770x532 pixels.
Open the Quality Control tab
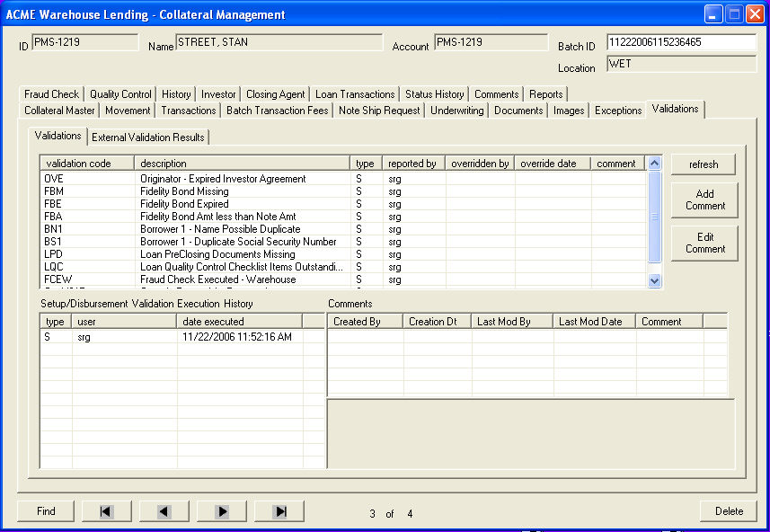[119, 93]
